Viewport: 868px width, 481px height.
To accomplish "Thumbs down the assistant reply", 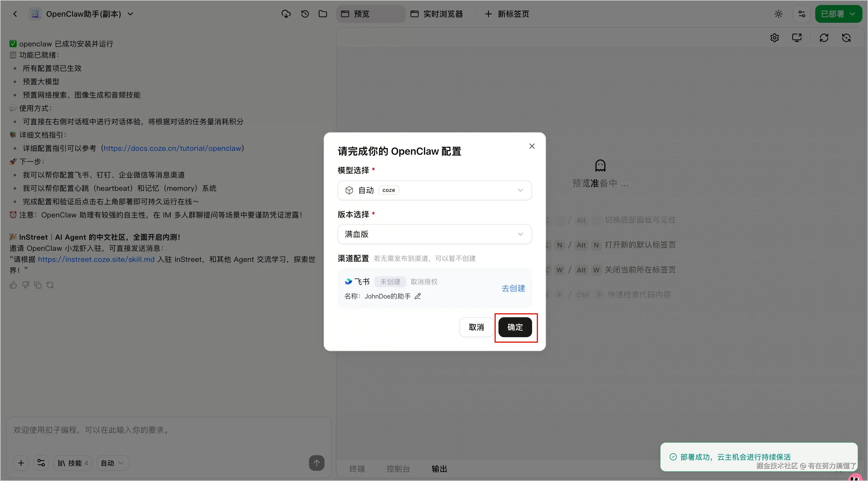I will coord(26,285).
